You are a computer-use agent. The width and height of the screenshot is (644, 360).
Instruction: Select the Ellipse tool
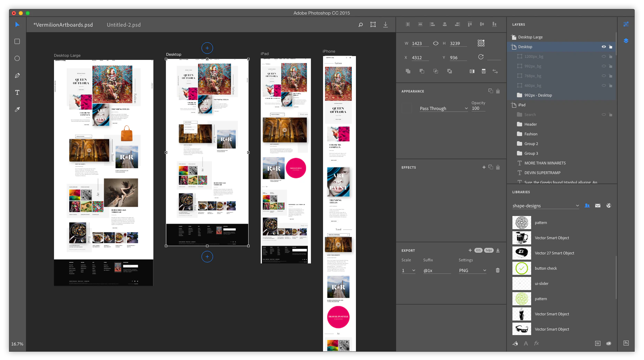17,58
